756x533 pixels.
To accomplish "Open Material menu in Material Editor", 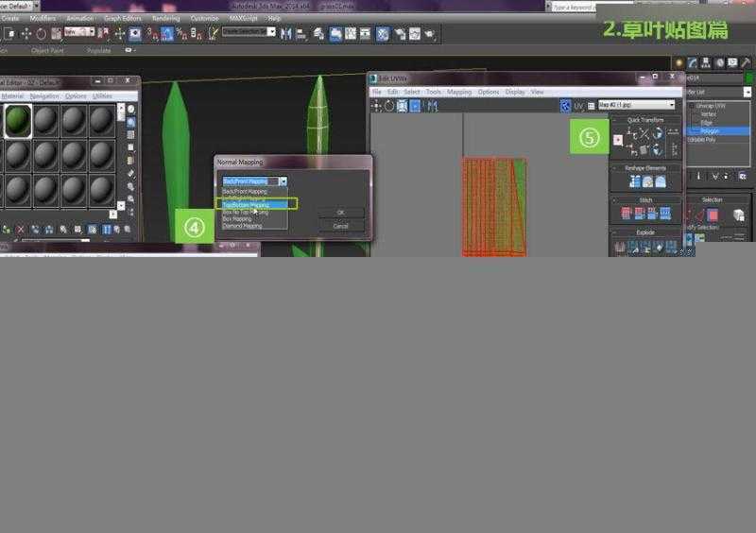I will [12, 96].
